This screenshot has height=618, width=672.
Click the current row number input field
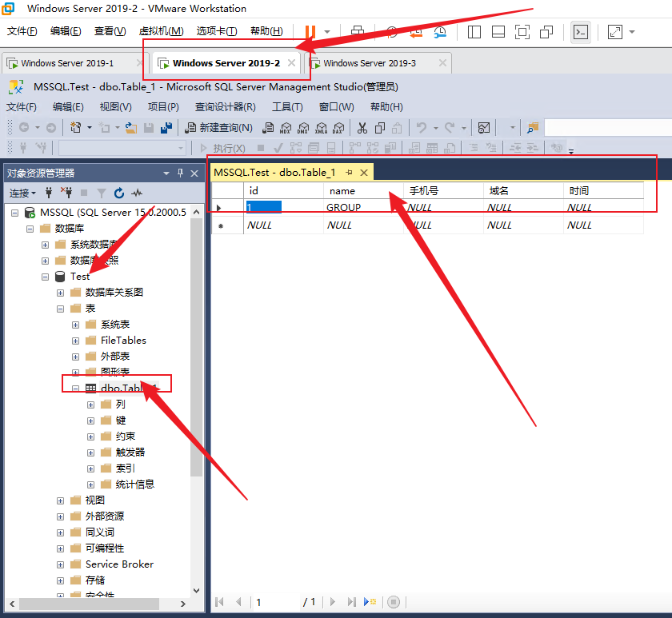pos(277,602)
